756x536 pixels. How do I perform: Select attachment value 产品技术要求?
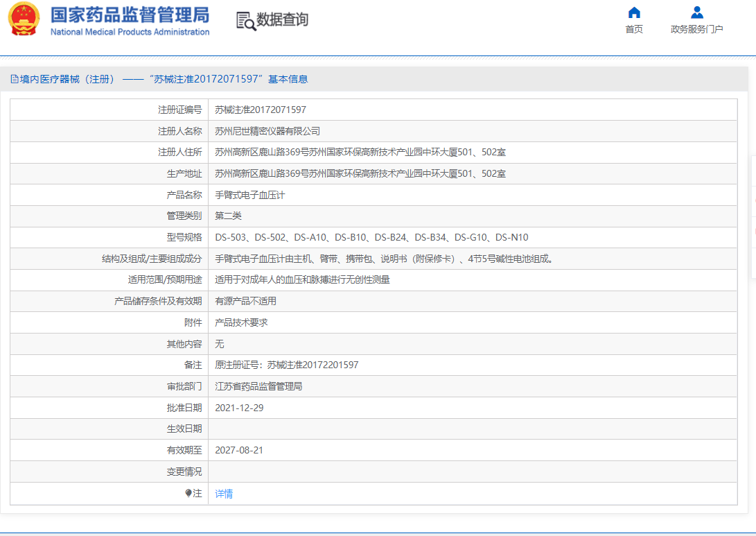coord(241,322)
